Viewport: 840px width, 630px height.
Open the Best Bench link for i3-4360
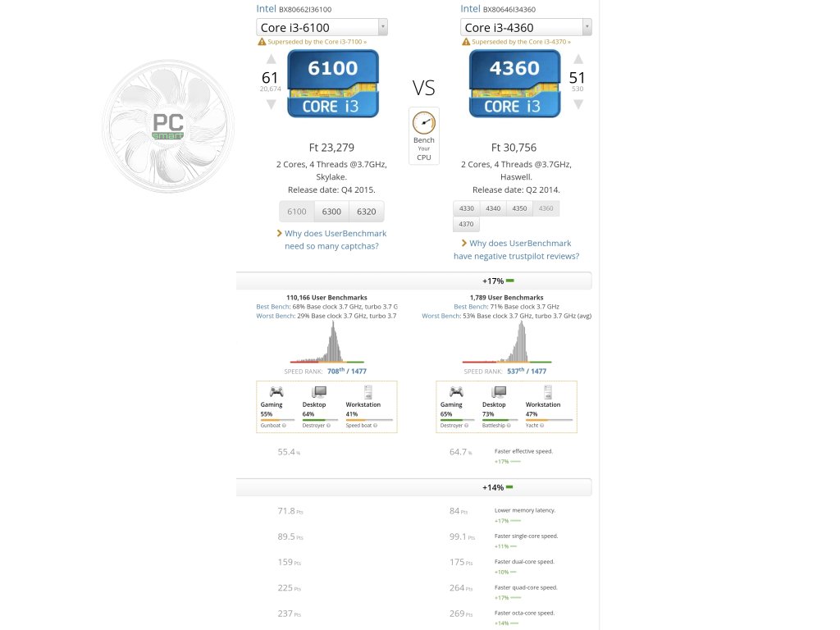471,307
